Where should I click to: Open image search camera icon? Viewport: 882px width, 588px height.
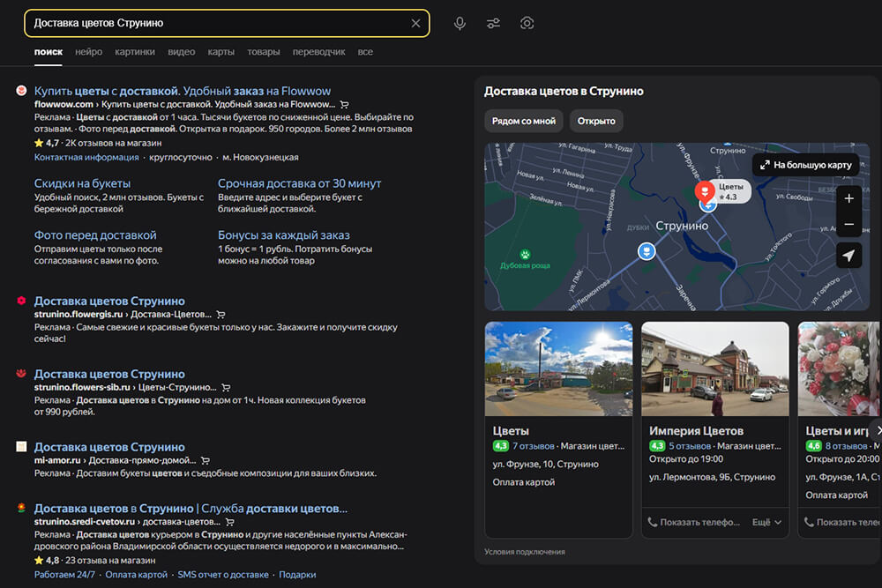(x=527, y=23)
